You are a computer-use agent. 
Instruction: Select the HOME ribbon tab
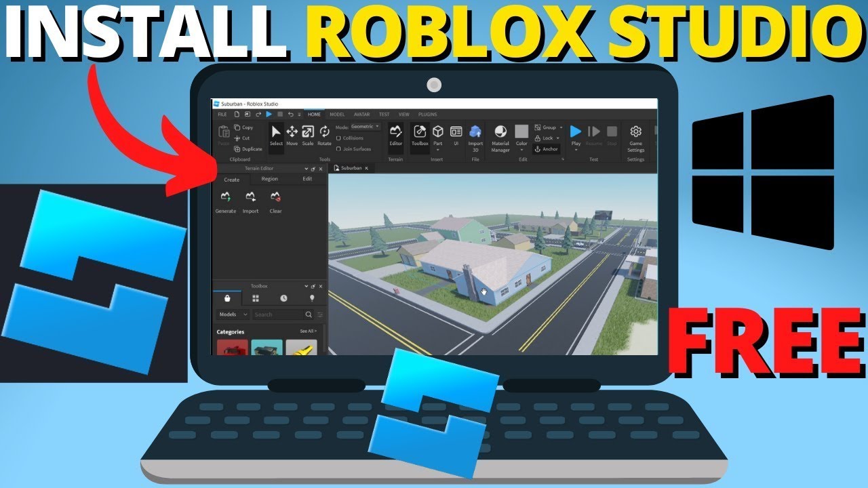[314, 115]
